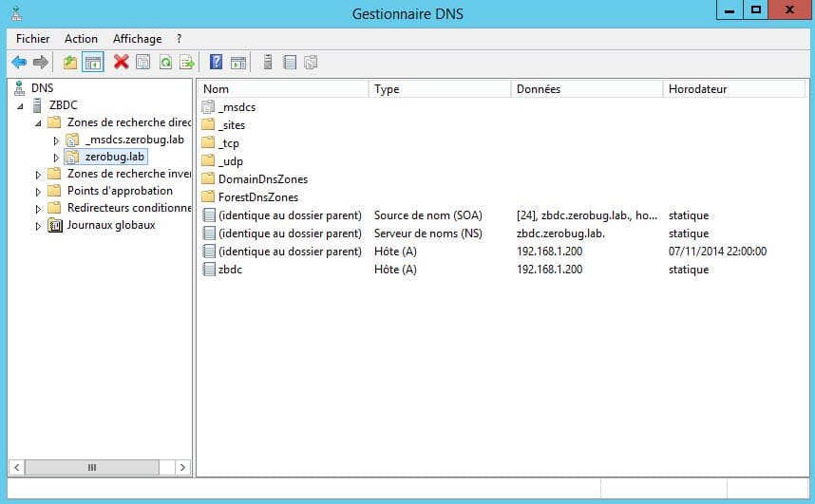This screenshot has width=815, height=504.
Task: Collapse the ZBDC server node
Action: click(x=20, y=106)
